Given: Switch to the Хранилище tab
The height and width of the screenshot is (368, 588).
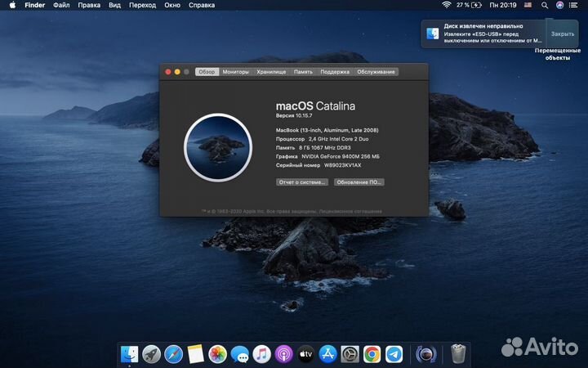Looking at the screenshot, I should (x=271, y=72).
